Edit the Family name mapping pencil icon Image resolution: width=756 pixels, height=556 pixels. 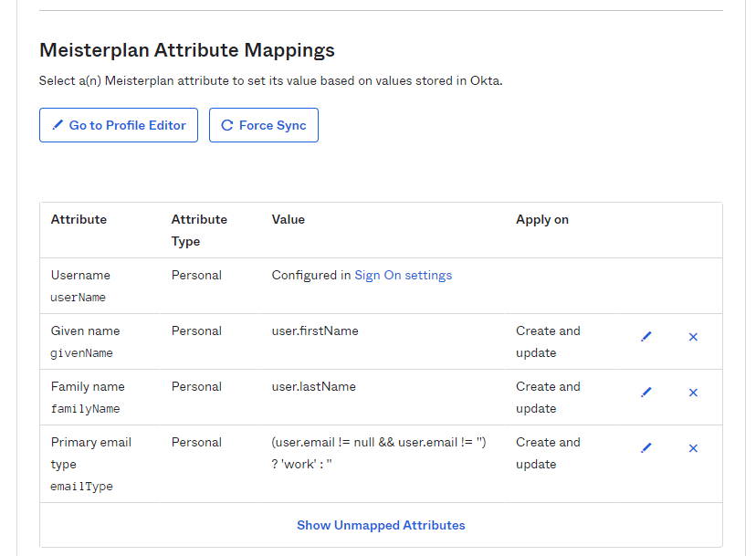coord(646,392)
